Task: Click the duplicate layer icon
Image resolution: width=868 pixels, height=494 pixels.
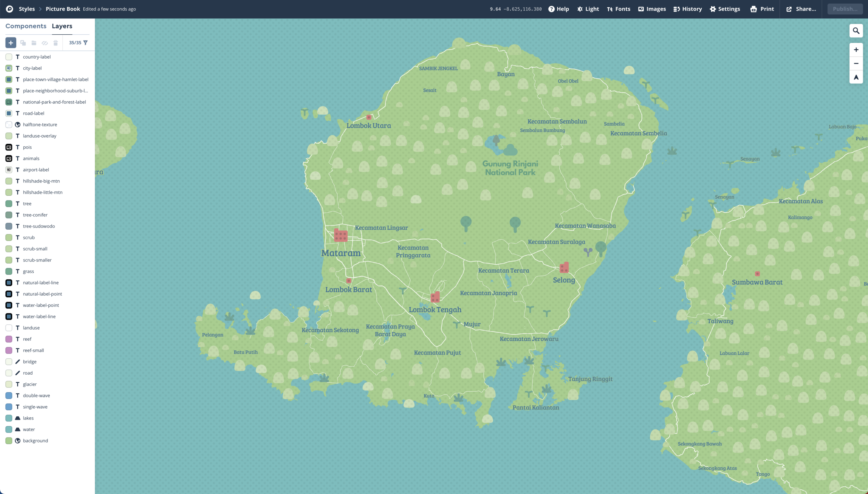Action: pyautogui.click(x=23, y=43)
